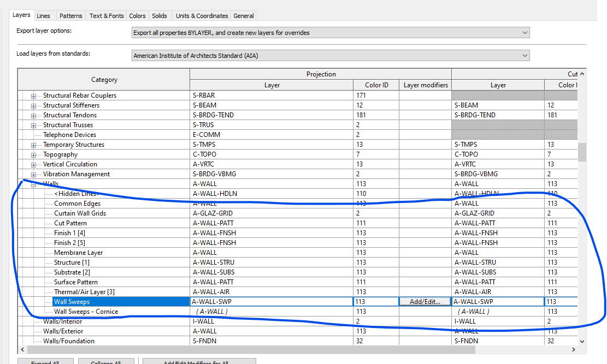Open the Patterns tab

click(x=71, y=16)
